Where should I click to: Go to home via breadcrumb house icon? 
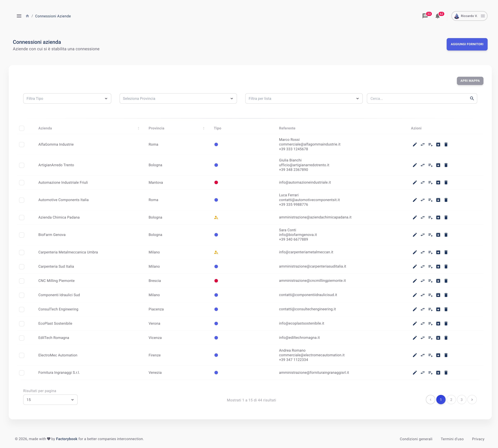tap(27, 16)
